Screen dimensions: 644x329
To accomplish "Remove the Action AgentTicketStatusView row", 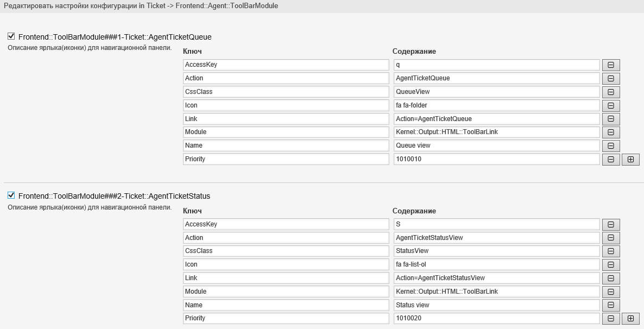I will 611,238.
